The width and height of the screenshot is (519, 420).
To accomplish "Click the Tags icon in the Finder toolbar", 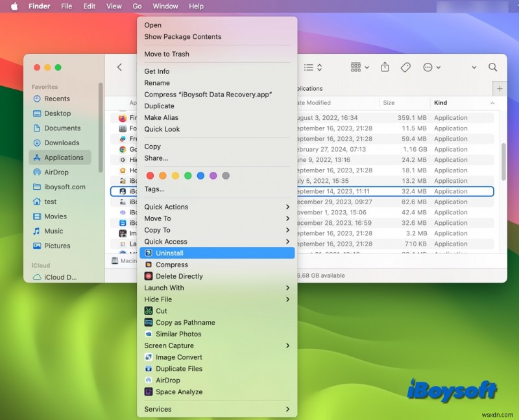I will tap(405, 67).
